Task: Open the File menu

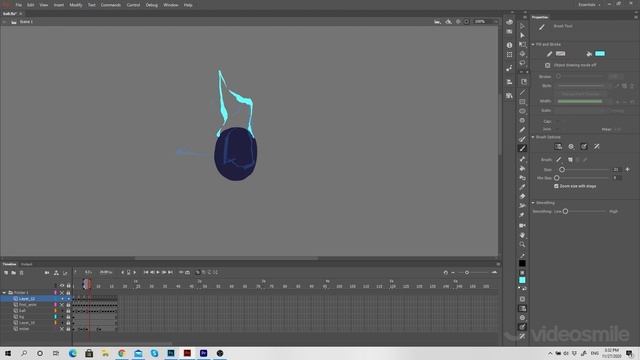Action: pyautogui.click(x=18, y=5)
